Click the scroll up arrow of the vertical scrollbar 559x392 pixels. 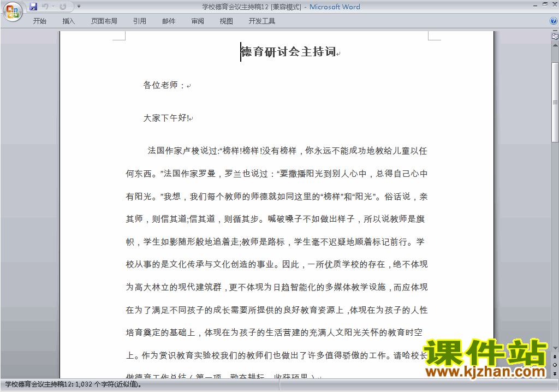(x=555, y=45)
